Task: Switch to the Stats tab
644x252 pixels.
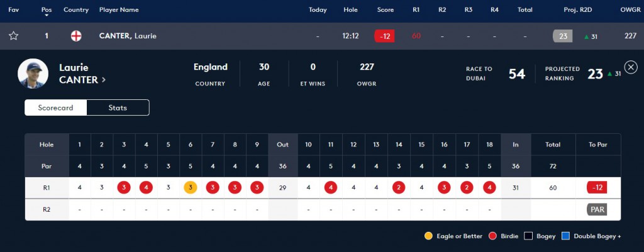Action: click(118, 108)
